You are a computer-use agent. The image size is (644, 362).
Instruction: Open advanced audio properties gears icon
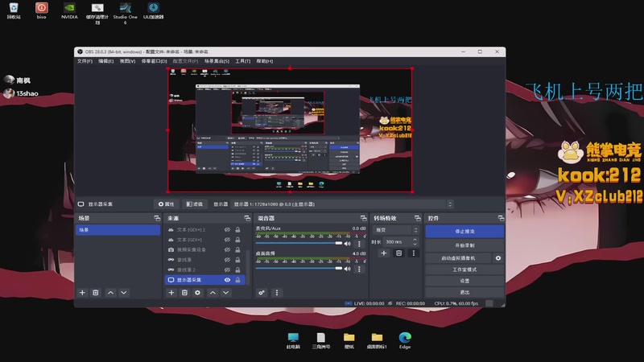(261, 293)
